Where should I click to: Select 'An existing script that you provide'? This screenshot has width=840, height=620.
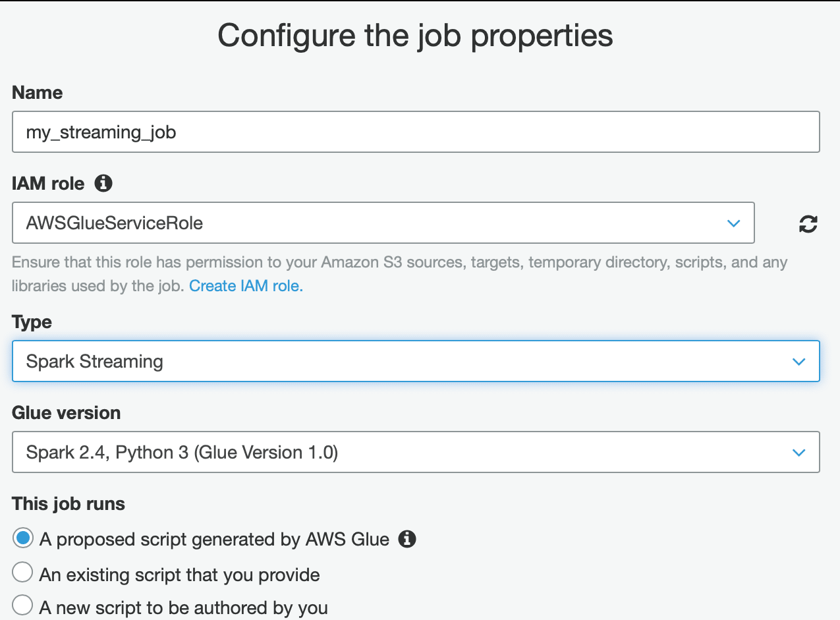[22, 572]
